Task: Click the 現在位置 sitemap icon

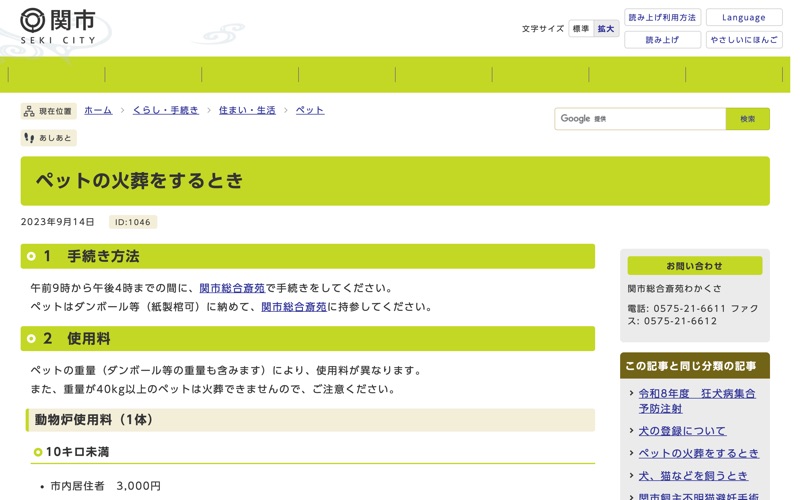Action: coord(30,111)
